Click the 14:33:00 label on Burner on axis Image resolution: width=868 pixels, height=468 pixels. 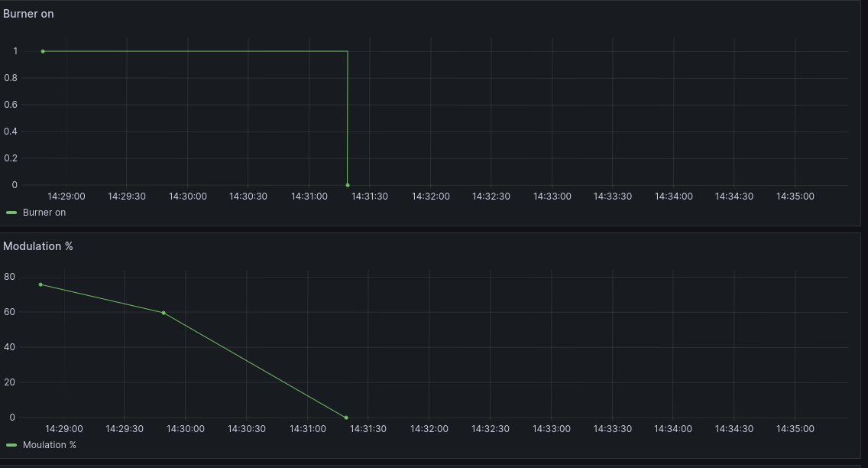(x=552, y=197)
